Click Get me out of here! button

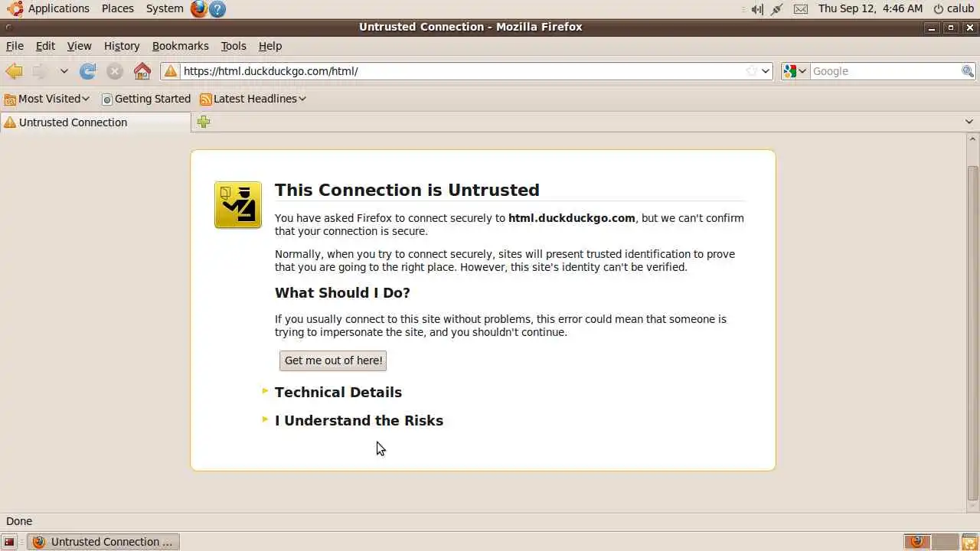(x=333, y=360)
